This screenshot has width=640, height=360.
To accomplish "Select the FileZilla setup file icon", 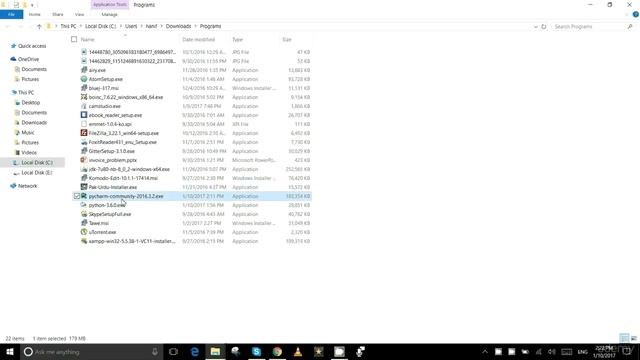I will pyautogui.click(x=84, y=133).
